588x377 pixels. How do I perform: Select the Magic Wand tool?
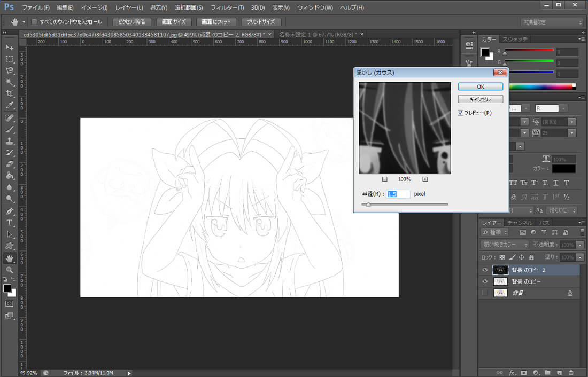pyautogui.click(x=10, y=82)
